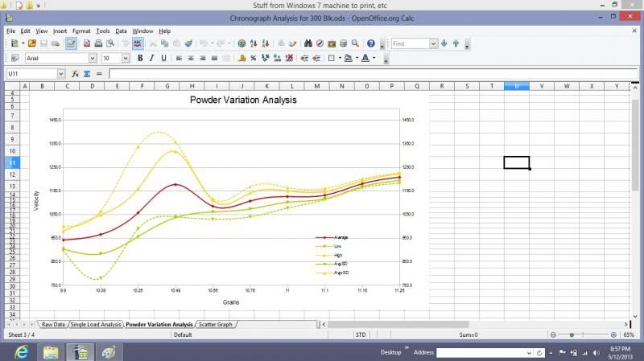Toggle Underline formatting
Screen dimensions: 644x361
(x=163, y=58)
